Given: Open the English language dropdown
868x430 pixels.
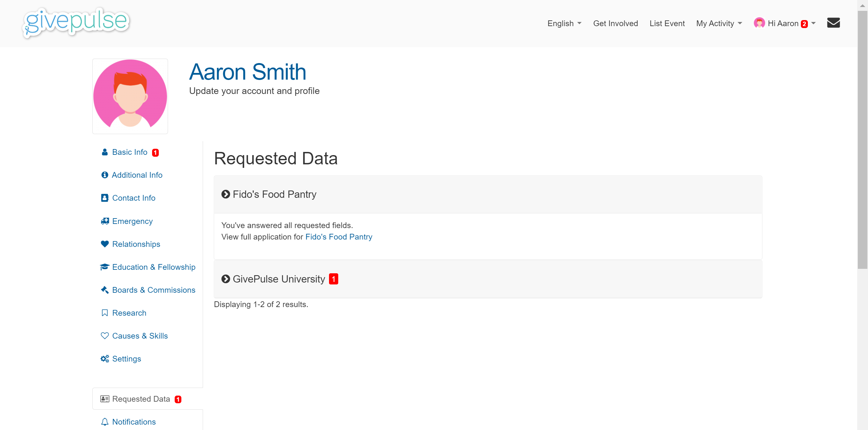Looking at the screenshot, I should (x=564, y=23).
